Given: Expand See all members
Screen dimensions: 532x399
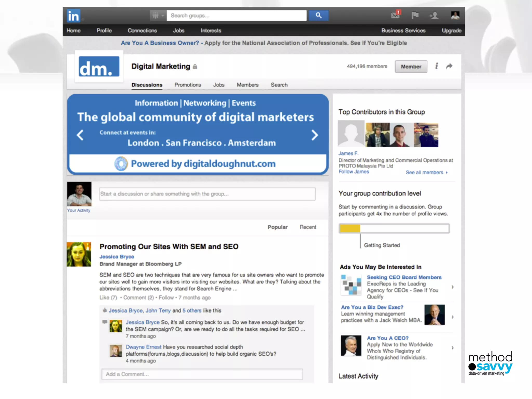Looking at the screenshot, I should [x=427, y=172].
